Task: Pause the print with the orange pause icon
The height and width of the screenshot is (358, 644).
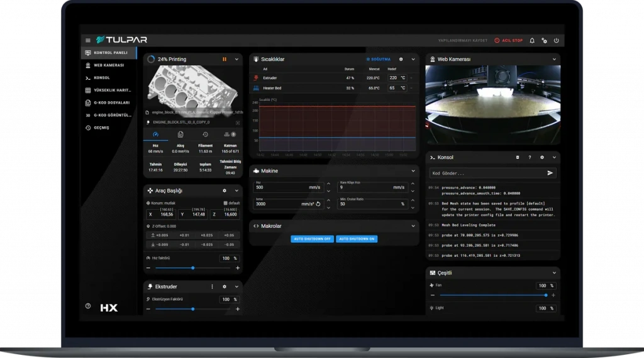Action: 224,59
